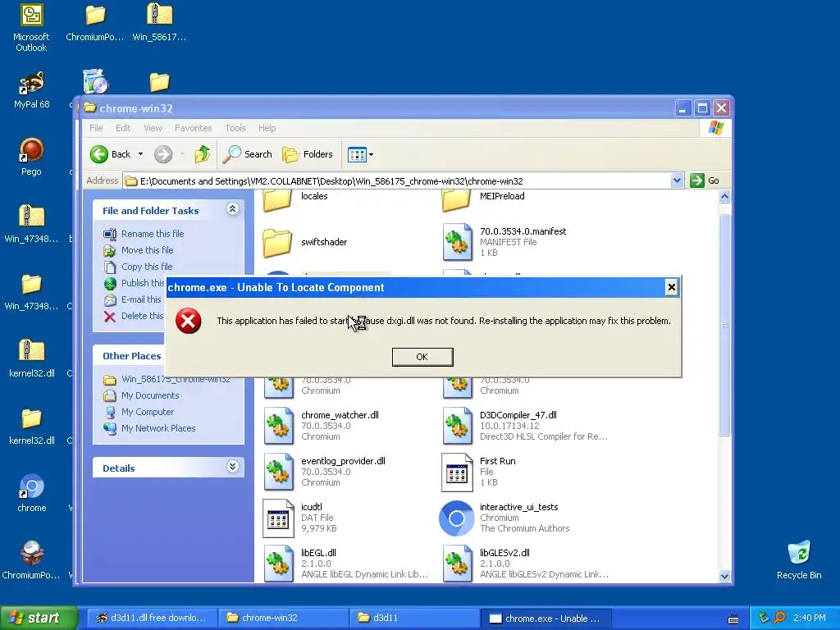The image size is (840, 630).
Task: Collapse File and Folder Tasks panel
Action: (232, 209)
